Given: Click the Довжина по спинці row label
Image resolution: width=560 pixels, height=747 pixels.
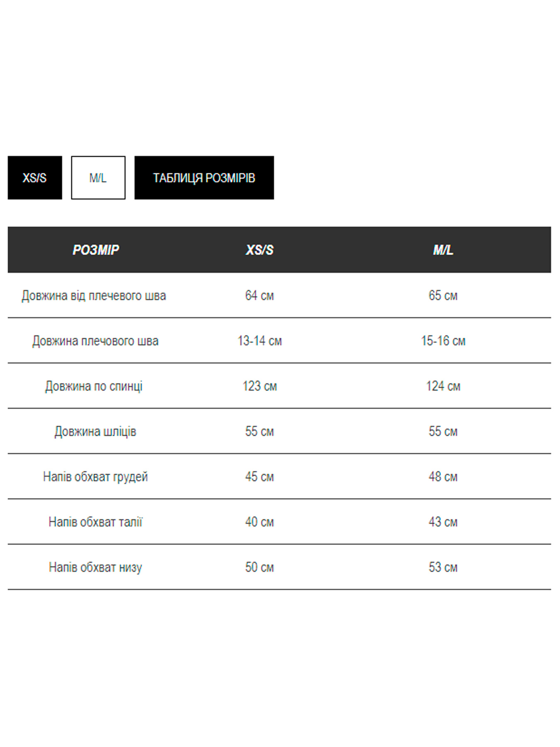Looking at the screenshot, I should click(94, 386).
